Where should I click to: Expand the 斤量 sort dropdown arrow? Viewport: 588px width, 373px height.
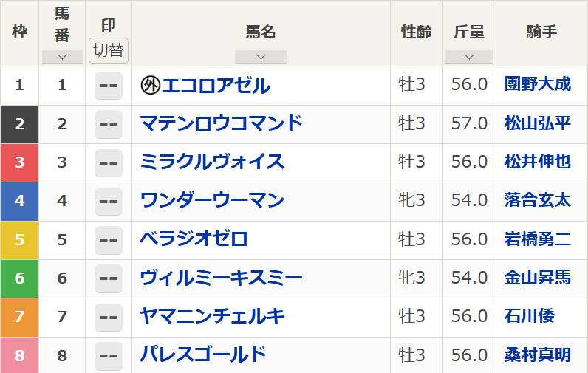click(x=469, y=57)
